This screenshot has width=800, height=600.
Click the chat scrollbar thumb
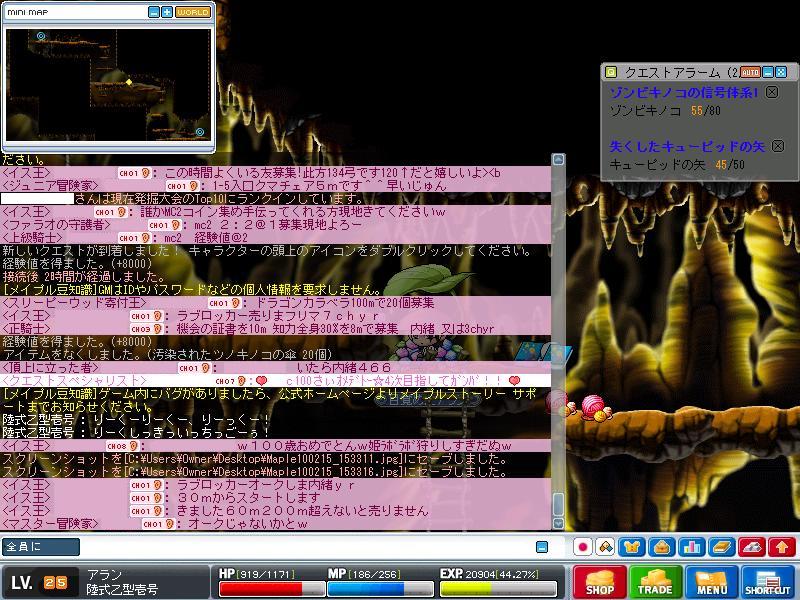pyautogui.click(x=558, y=504)
